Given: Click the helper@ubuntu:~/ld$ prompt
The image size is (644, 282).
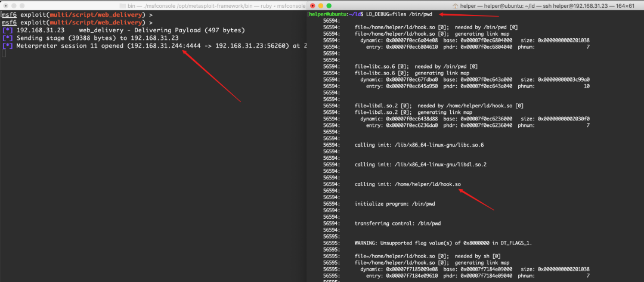Looking at the screenshot, I should click(x=336, y=14).
